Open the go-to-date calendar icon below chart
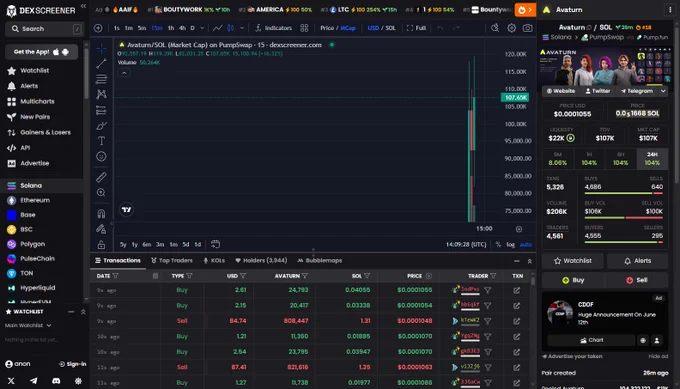This screenshot has width=680, height=389. click(x=215, y=244)
